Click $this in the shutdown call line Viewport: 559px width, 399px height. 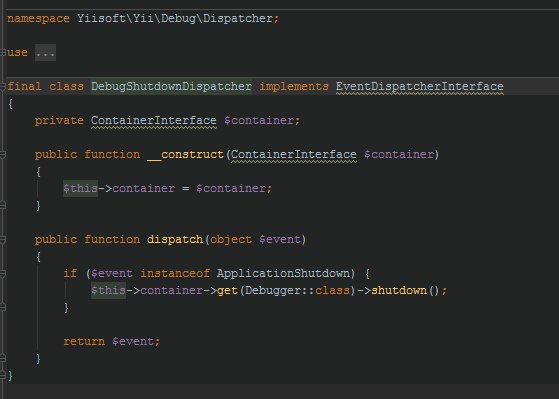pos(108,290)
